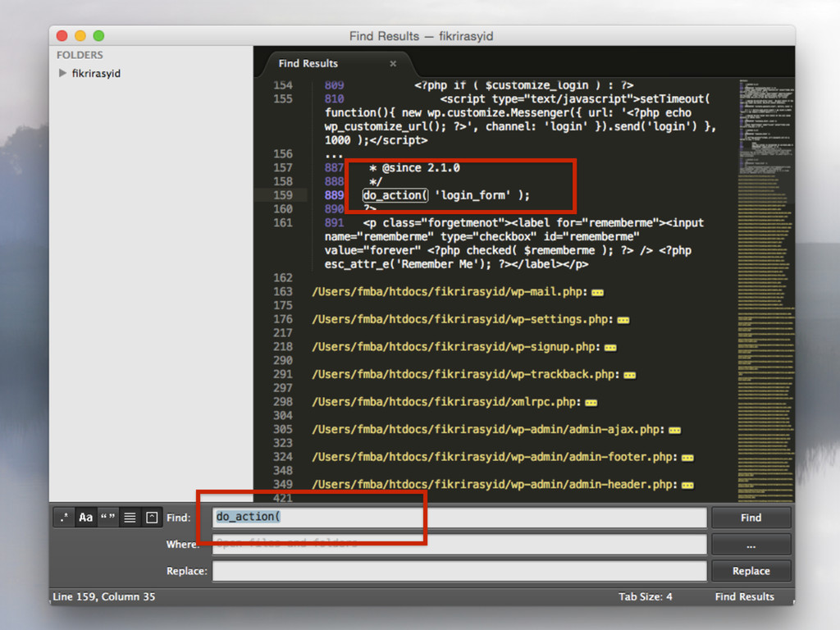Focus the Find input field
This screenshot has height=630, width=840.
pyautogui.click(x=459, y=518)
